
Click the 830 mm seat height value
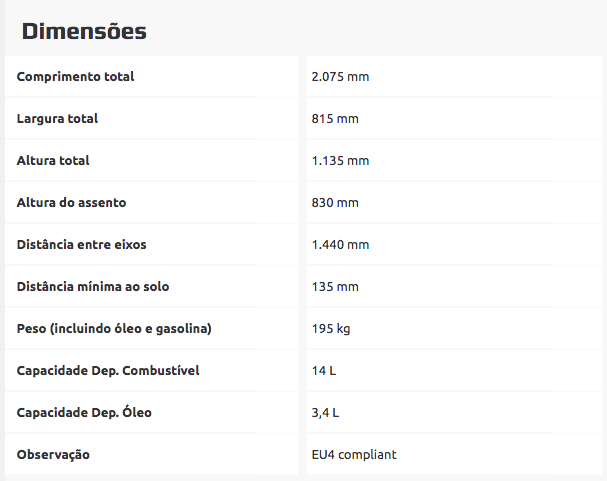click(x=335, y=203)
